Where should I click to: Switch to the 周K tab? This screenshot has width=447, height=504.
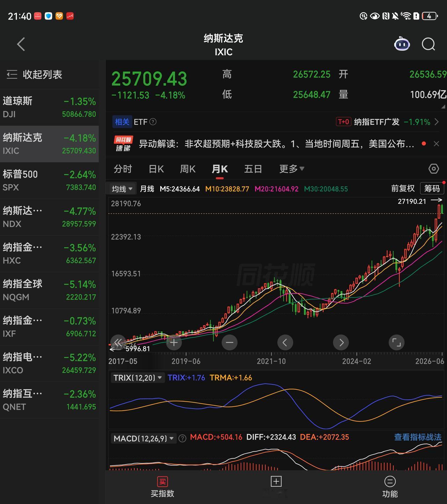pos(188,169)
